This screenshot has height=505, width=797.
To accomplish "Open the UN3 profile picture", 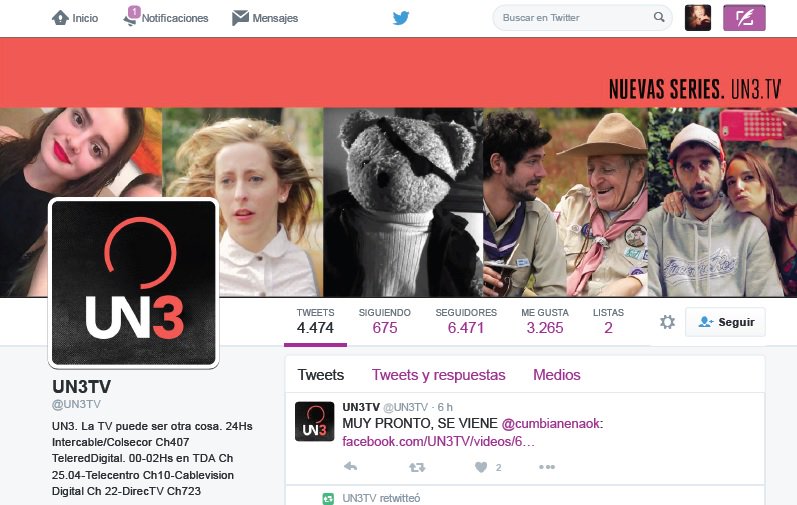I will tap(133, 282).
